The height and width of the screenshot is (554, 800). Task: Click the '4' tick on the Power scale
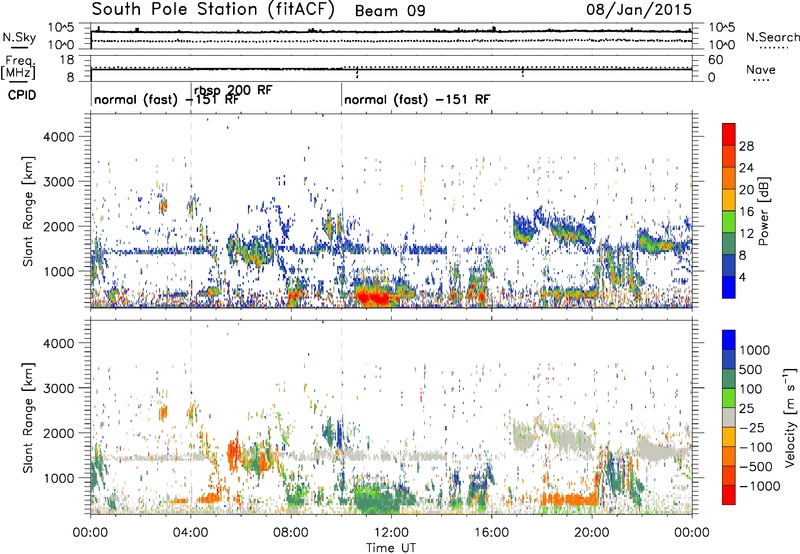(x=742, y=278)
